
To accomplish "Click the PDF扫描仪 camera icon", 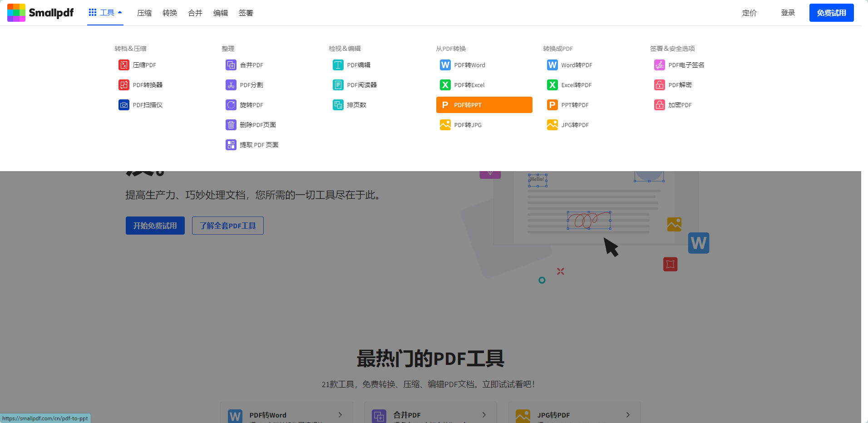I will [124, 105].
